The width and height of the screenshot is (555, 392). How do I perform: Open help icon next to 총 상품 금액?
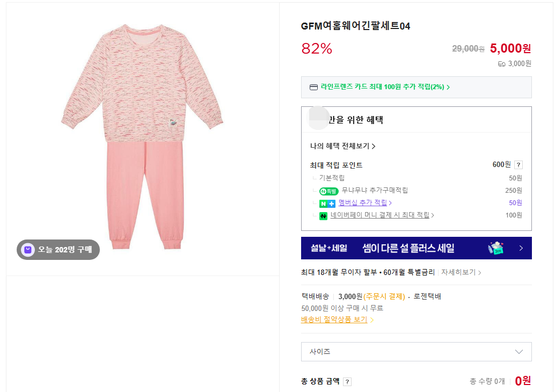(x=347, y=382)
